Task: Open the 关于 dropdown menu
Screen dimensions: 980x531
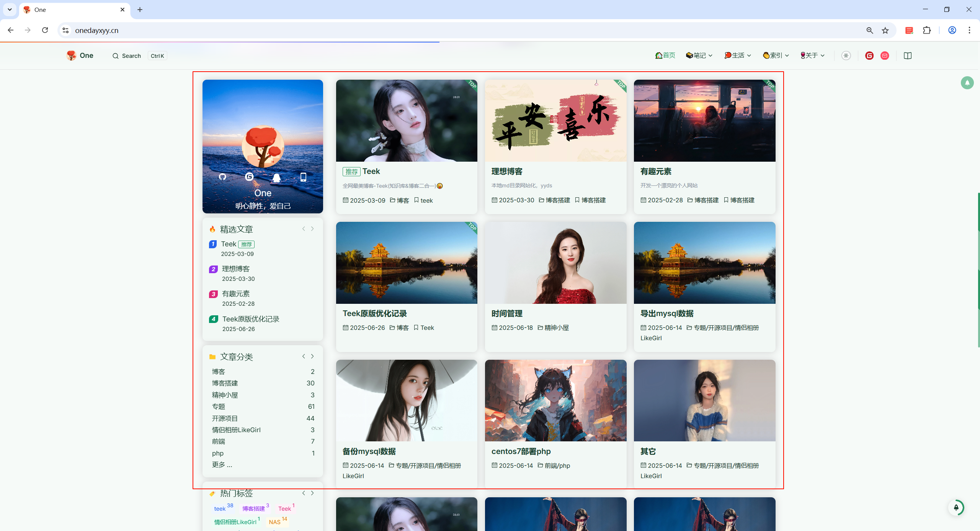Action: click(812, 56)
